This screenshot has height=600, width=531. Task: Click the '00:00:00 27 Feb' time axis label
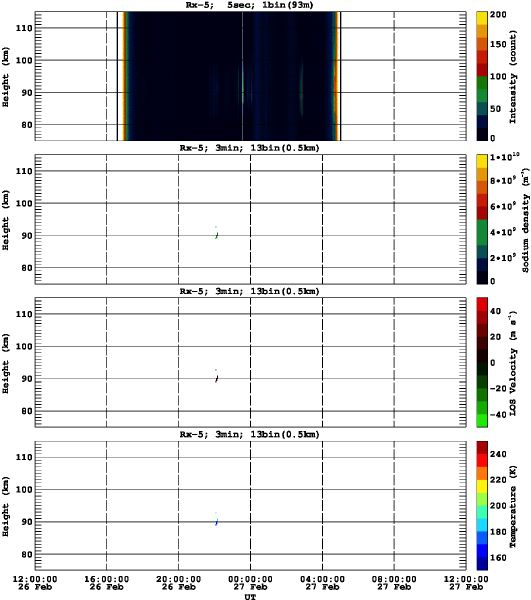click(x=251, y=583)
